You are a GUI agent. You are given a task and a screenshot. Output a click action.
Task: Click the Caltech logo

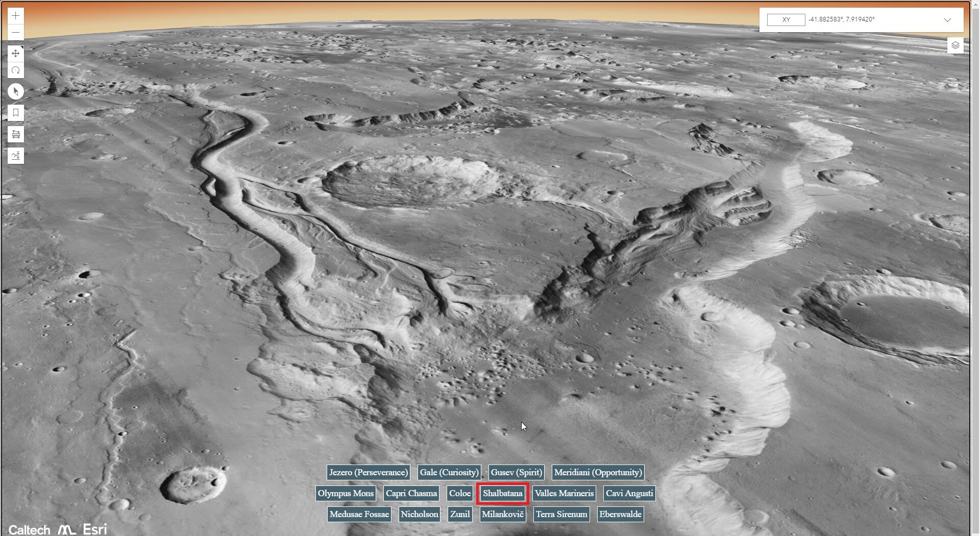coord(29,529)
